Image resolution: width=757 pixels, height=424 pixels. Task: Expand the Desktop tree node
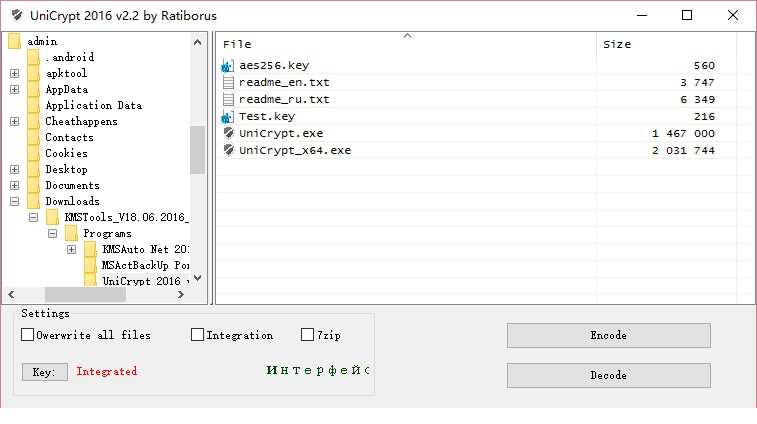click(x=14, y=170)
